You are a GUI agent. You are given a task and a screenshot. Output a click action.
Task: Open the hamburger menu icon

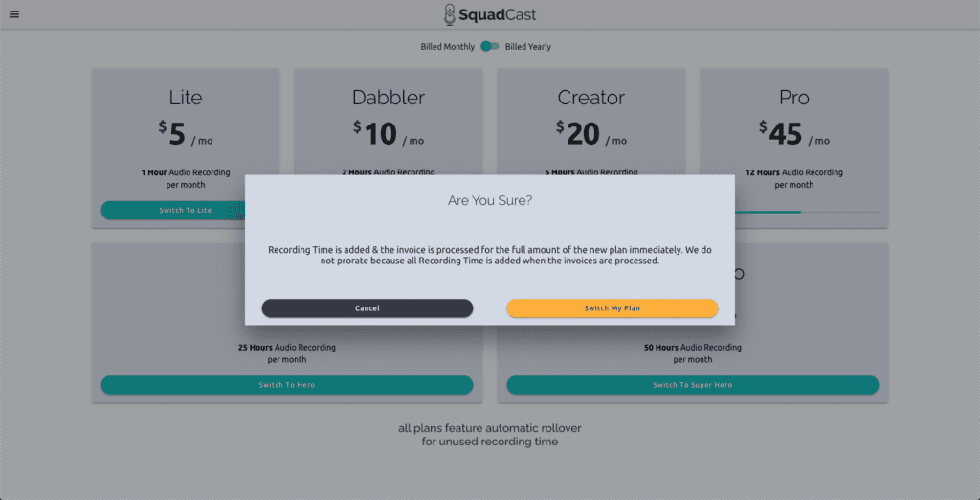pyautogui.click(x=13, y=14)
